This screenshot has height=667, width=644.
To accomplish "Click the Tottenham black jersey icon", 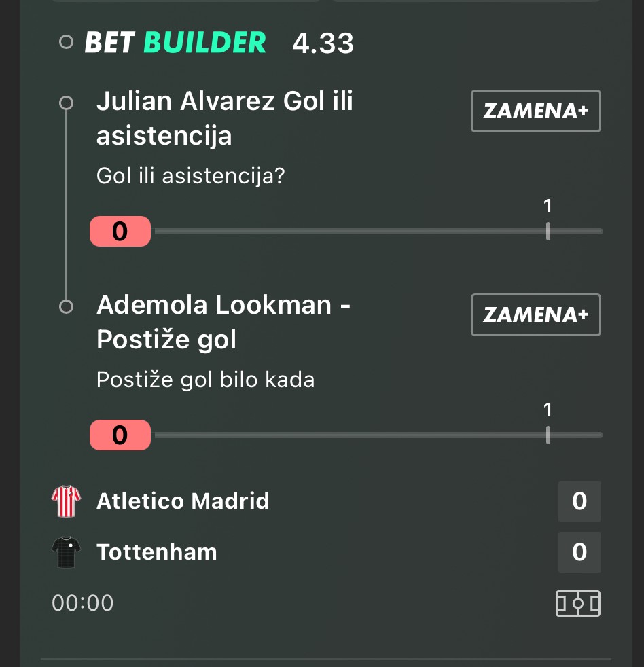I will pos(66,552).
